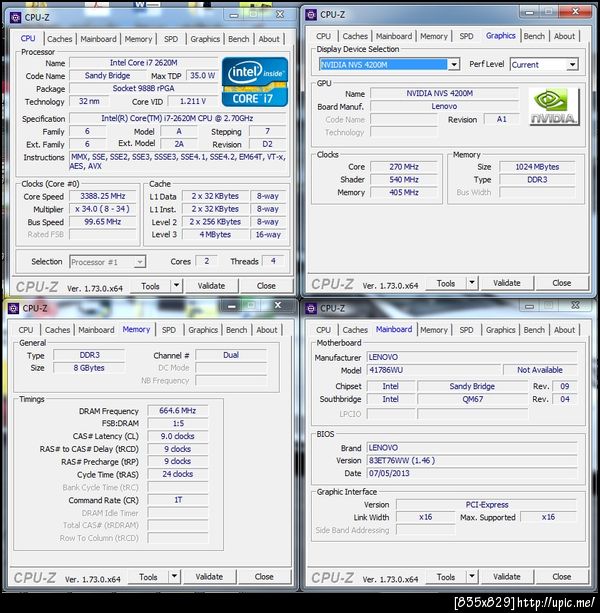The height and width of the screenshot is (613, 600).
Task: Expand the Tools arrow in the Memory window
Action: (174, 577)
